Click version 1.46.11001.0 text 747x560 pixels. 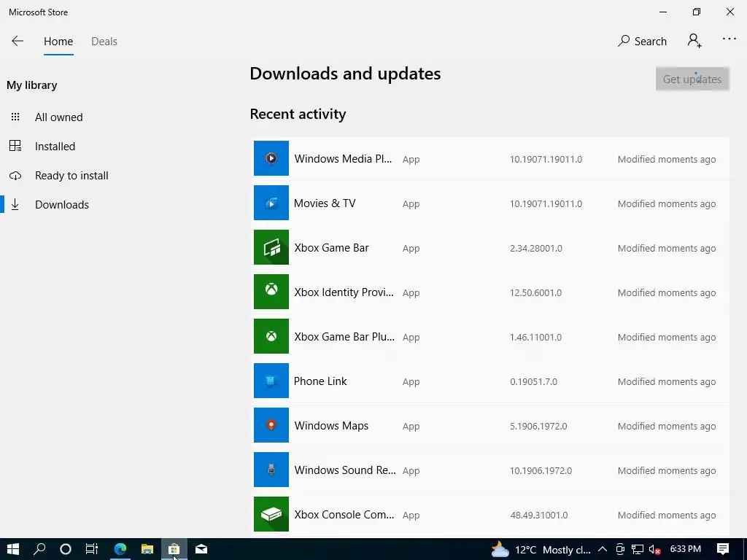coord(535,338)
